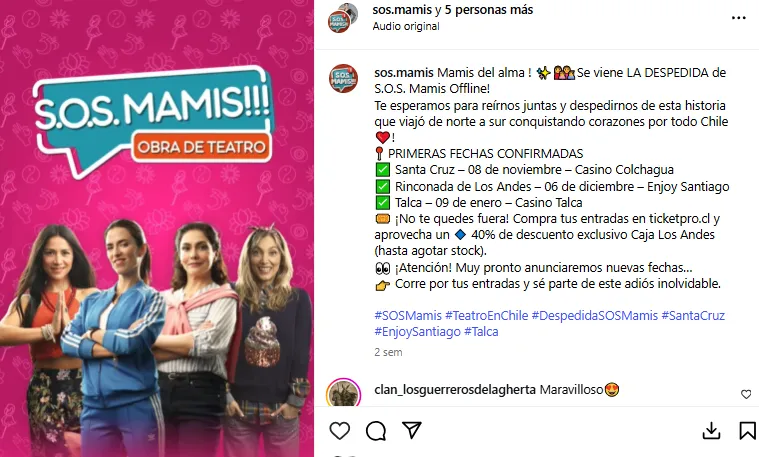Image resolution: width=759 pixels, height=457 pixels.
Task: Open the #SantaCruz hashtag
Action: coord(693,316)
